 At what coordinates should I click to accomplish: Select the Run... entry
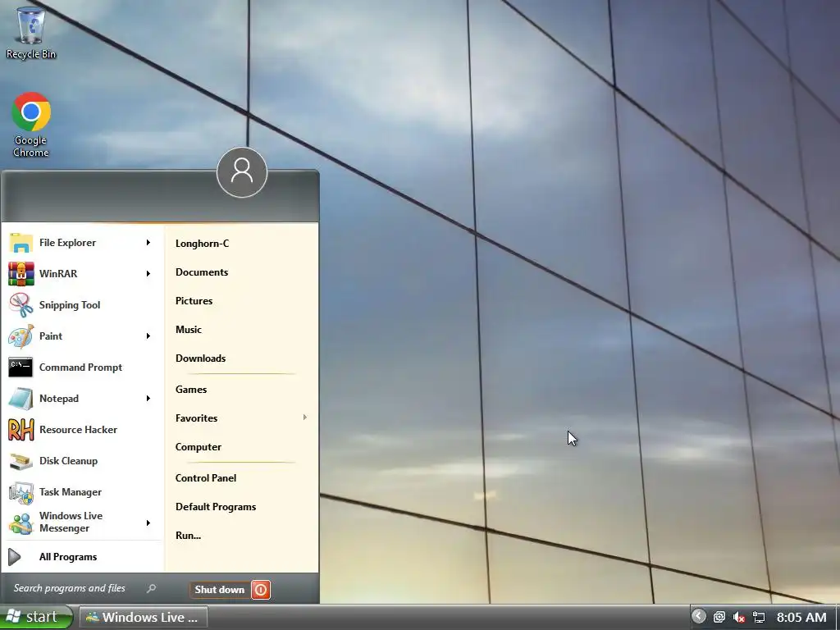click(188, 535)
